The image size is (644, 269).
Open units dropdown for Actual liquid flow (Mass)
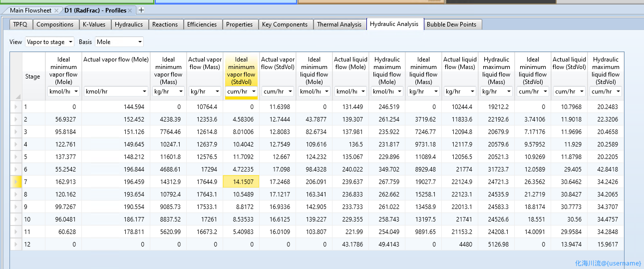pos(460,91)
